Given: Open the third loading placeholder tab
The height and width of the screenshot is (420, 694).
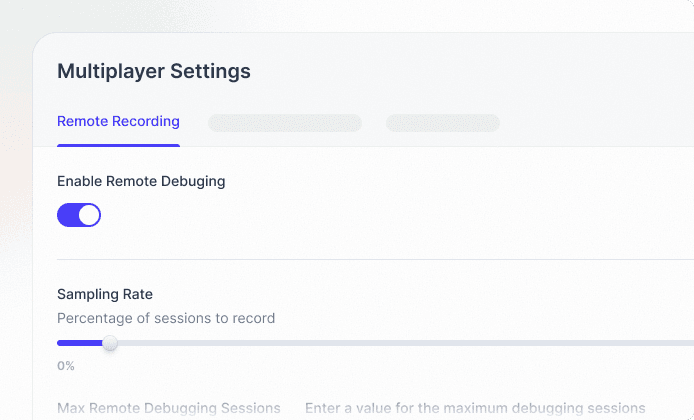Looking at the screenshot, I should coord(443,123).
